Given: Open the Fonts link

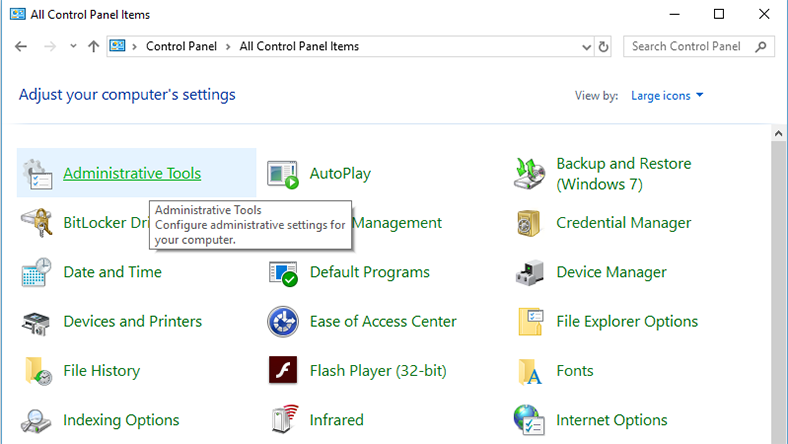Looking at the screenshot, I should pos(575,371).
